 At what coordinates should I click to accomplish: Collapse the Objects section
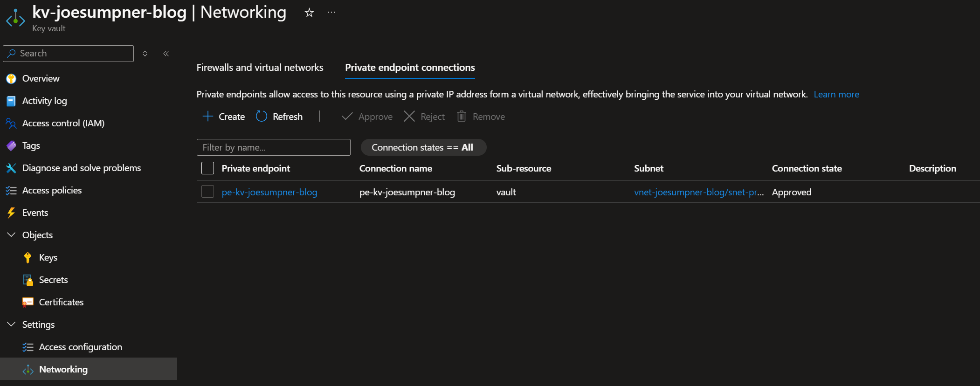point(11,234)
